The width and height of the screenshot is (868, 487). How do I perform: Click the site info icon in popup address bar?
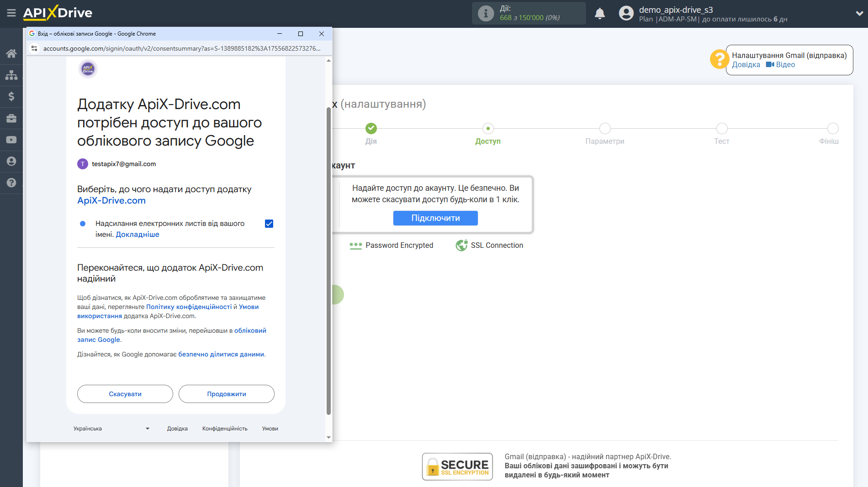(x=34, y=48)
